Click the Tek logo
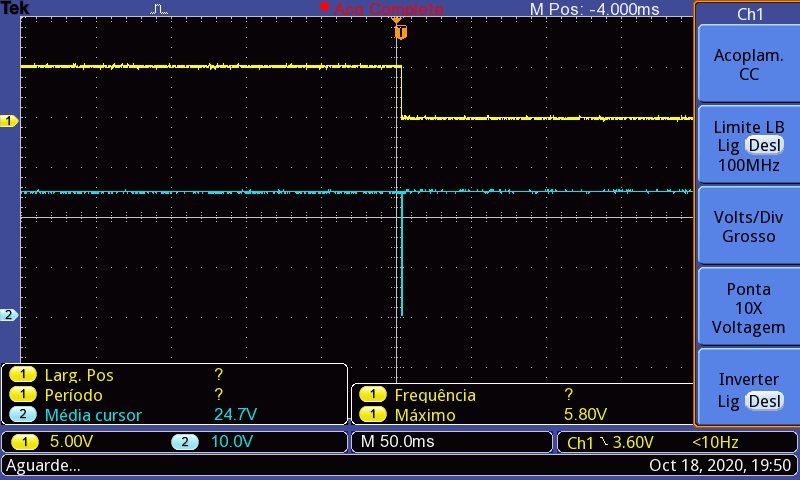The width and height of the screenshot is (800, 480). 15,8
